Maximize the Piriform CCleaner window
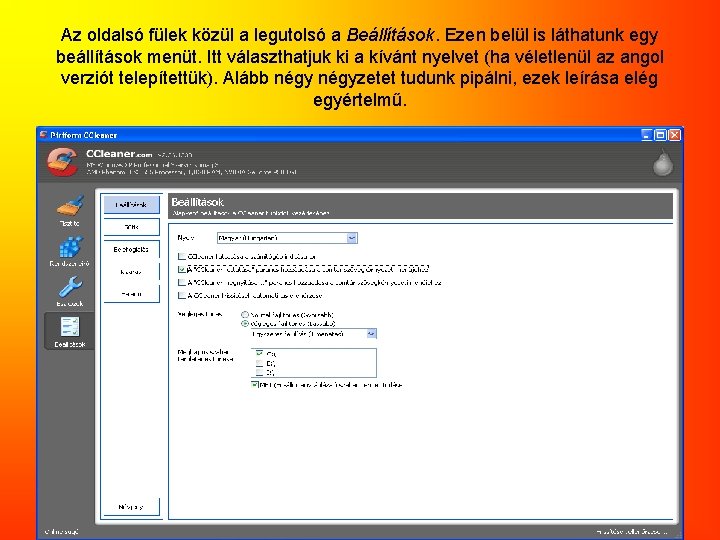This screenshot has height=540, width=720. [660, 135]
